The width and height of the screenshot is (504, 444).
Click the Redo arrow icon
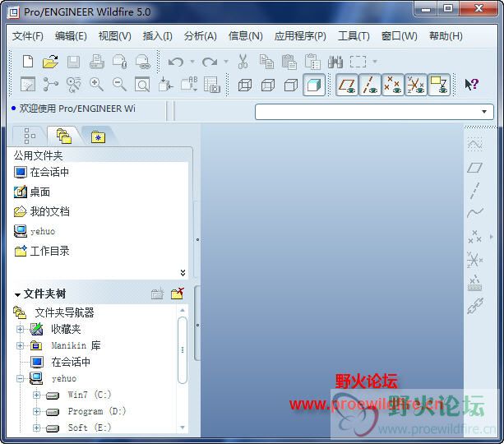210,62
